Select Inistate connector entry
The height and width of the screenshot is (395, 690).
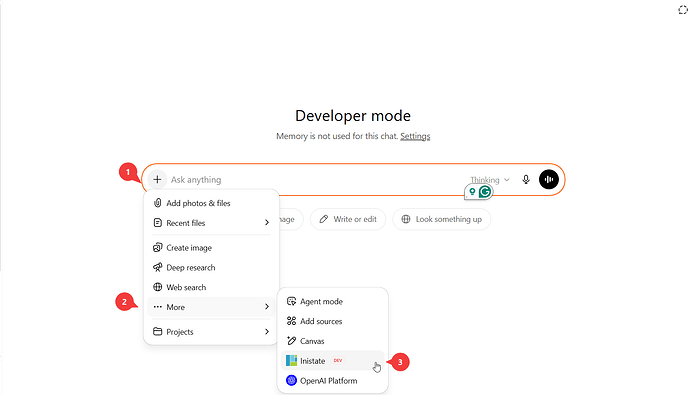tap(333, 361)
